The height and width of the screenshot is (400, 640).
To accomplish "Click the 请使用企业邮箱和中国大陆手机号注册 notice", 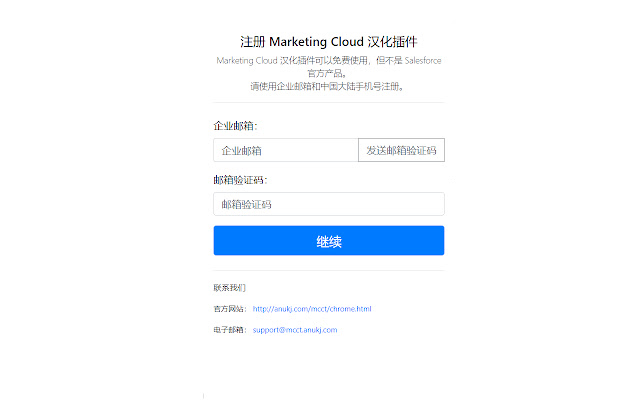I will point(327,87).
